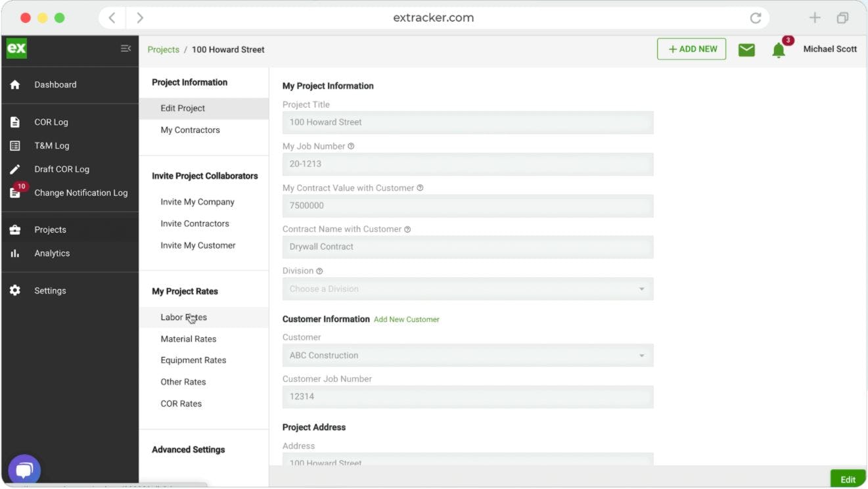
Task: Open the T&M Log
Action: 51,145
